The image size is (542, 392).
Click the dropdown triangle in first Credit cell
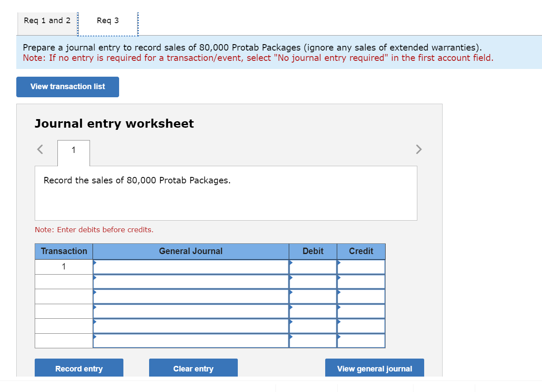pos(339,263)
